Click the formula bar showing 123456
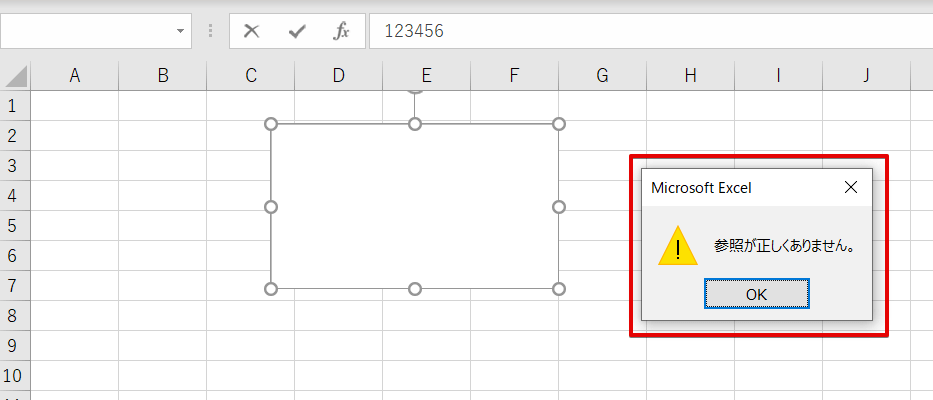Screen dimensions: 933x400 650,31
